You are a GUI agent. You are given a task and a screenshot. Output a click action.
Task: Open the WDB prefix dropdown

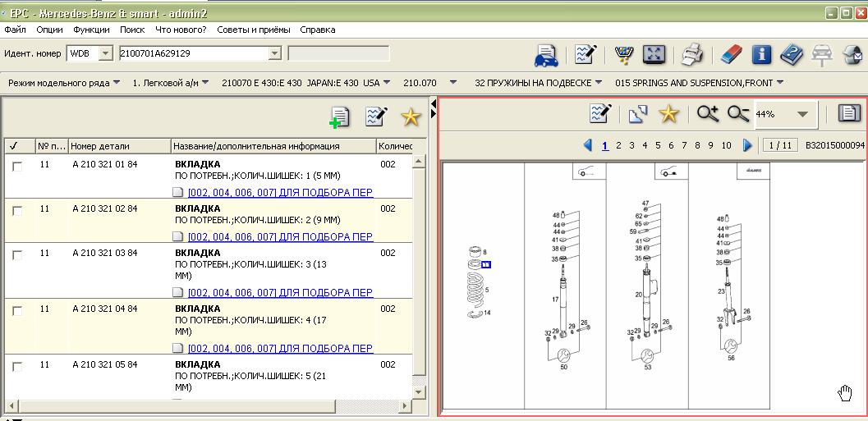point(105,53)
